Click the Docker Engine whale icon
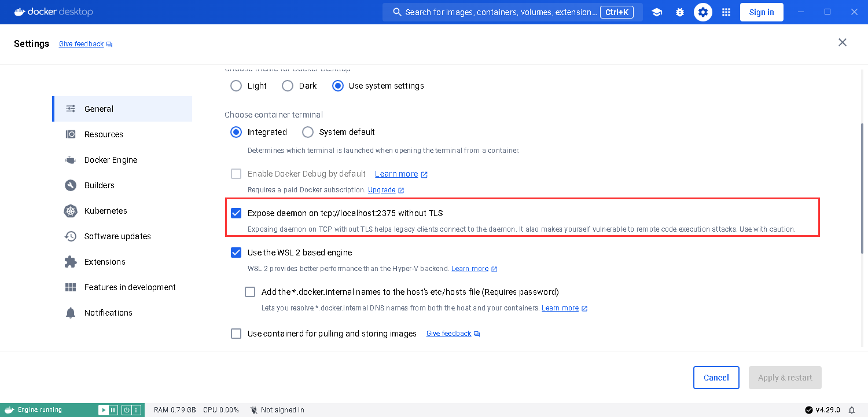Image resolution: width=868 pixels, height=417 pixels. [71, 160]
